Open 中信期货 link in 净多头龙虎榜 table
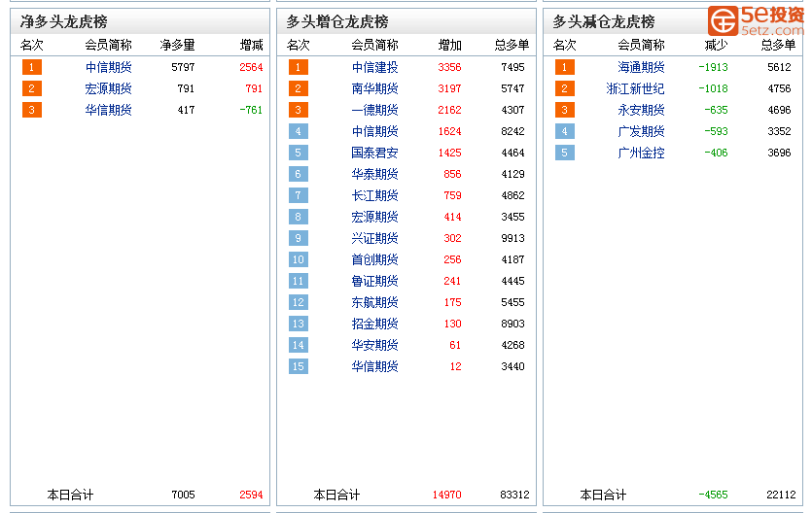The height and width of the screenshot is (513, 812). (108, 67)
